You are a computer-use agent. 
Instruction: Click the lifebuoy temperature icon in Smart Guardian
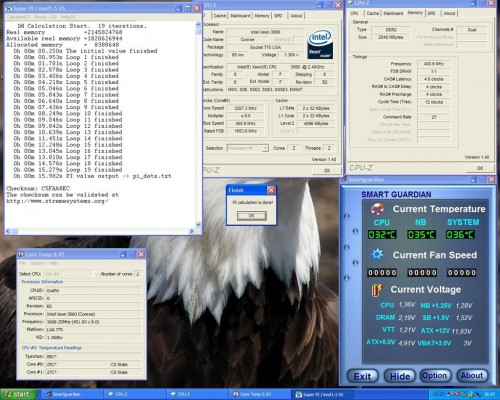(x=377, y=209)
